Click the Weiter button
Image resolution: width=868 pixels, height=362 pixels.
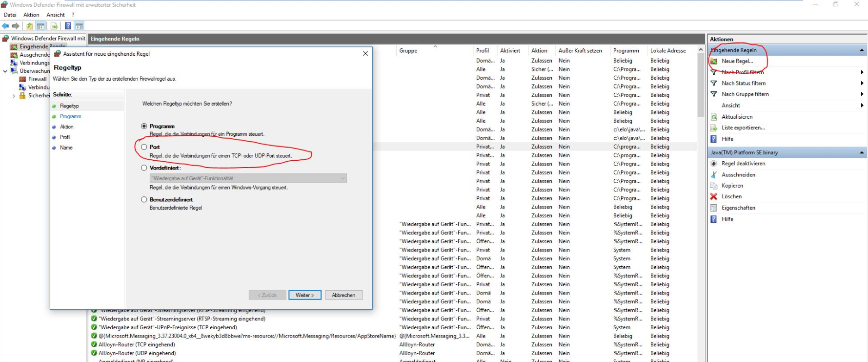[304, 295]
